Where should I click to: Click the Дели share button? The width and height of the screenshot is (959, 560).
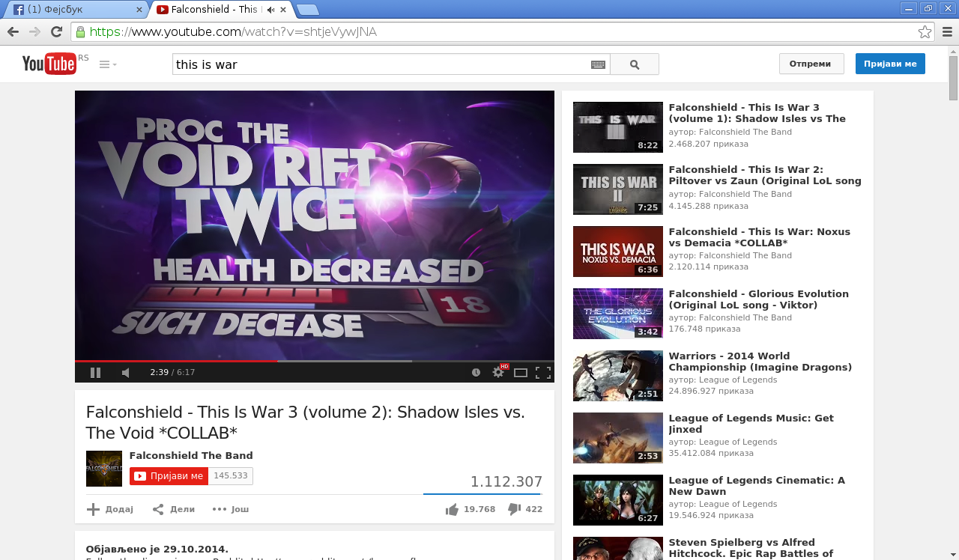(x=174, y=509)
